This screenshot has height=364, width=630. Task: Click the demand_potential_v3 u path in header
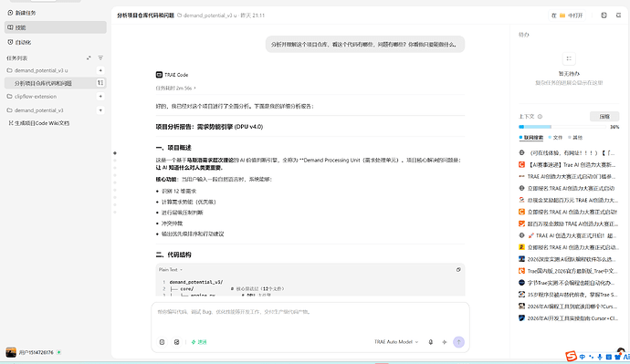pos(207,16)
